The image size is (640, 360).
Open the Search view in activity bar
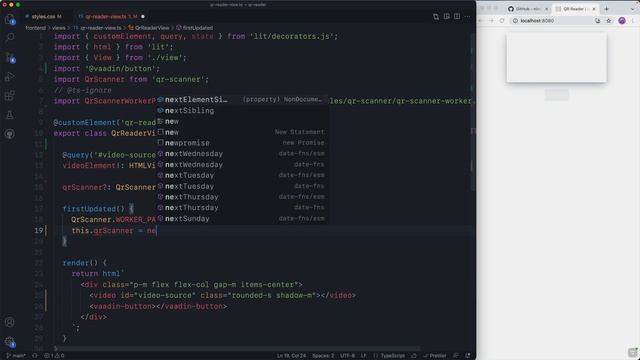click(x=10, y=38)
